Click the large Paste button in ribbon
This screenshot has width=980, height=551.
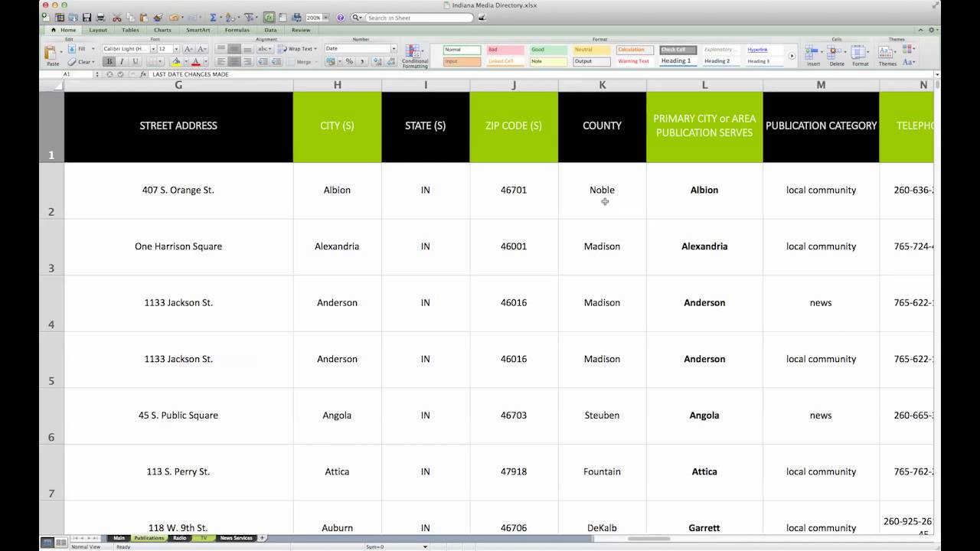click(x=51, y=55)
